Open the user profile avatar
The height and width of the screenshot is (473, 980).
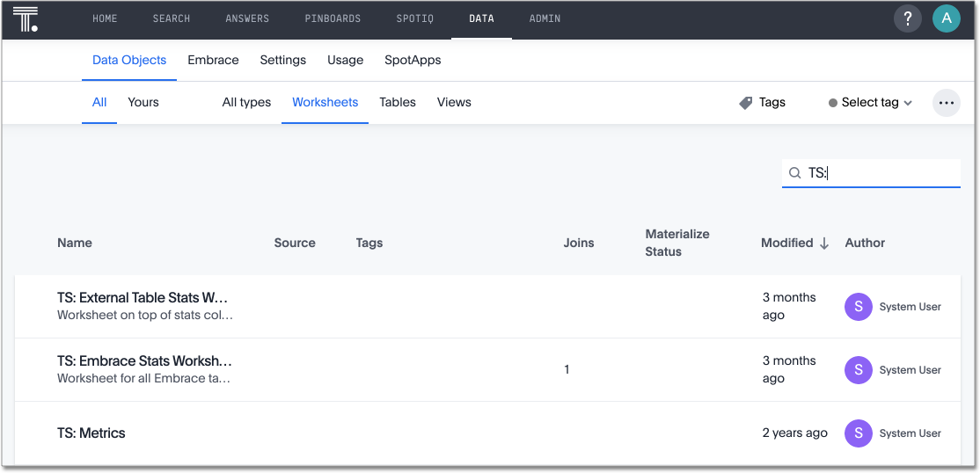[946, 18]
